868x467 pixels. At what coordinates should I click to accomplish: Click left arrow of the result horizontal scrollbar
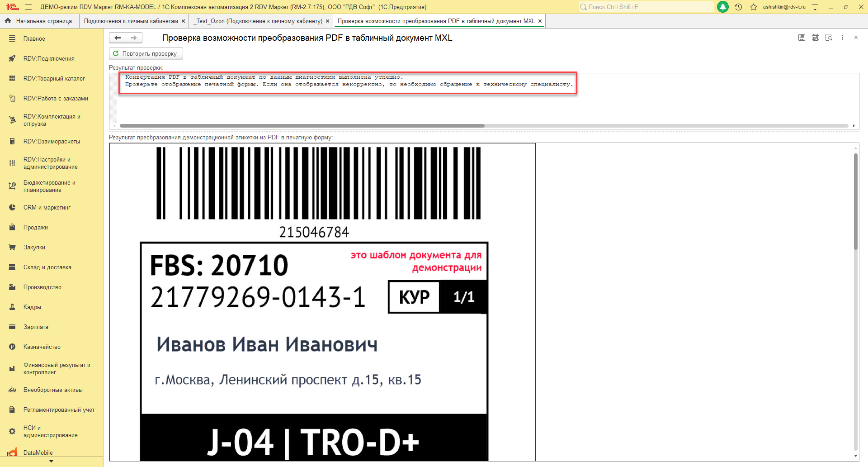click(x=115, y=126)
